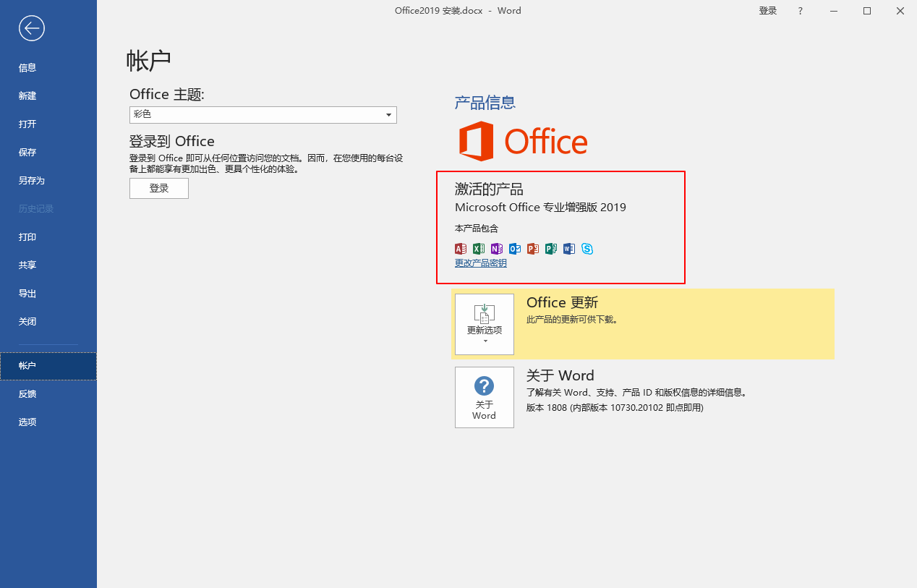Viewport: 917px width, 588px height.
Task: Click Microsoft Office 专业增强版 2019 text
Action: tap(540, 208)
